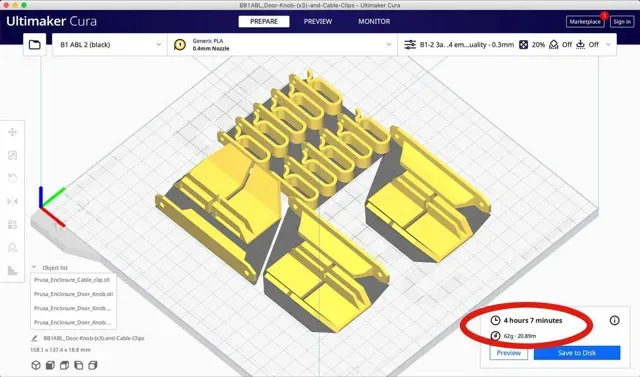The width and height of the screenshot is (640, 377).
Task: Switch to right side view cube icon
Action: [93, 365]
